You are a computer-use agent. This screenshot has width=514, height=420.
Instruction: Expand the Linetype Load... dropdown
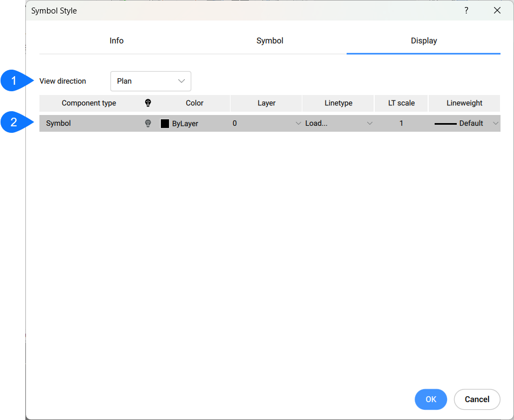tap(370, 123)
